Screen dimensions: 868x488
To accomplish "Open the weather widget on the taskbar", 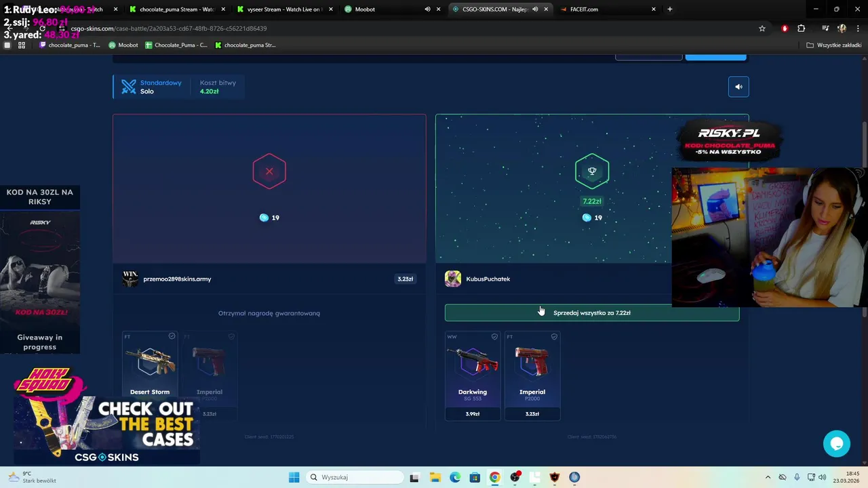I will (x=33, y=477).
